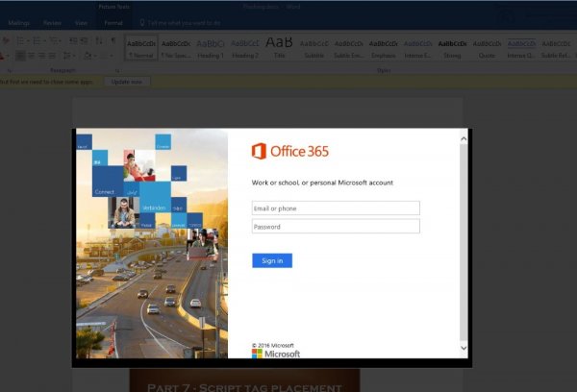
Task: Open the Review ribbon tab
Action: (55, 21)
